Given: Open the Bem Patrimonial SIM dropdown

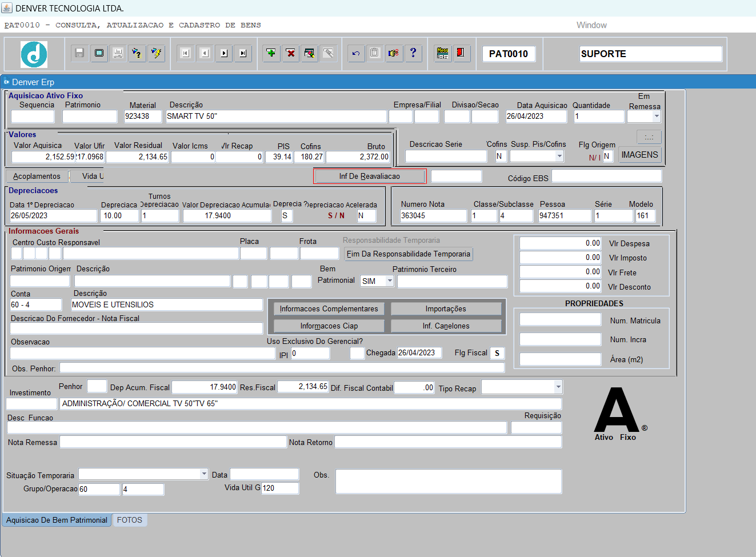Looking at the screenshot, I should click(x=390, y=280).
